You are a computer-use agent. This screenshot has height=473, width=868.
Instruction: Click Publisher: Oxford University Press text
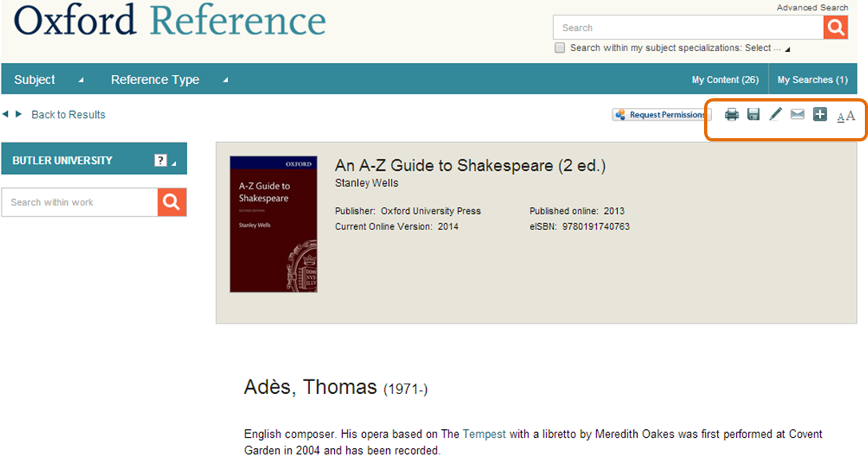[408, 211]
